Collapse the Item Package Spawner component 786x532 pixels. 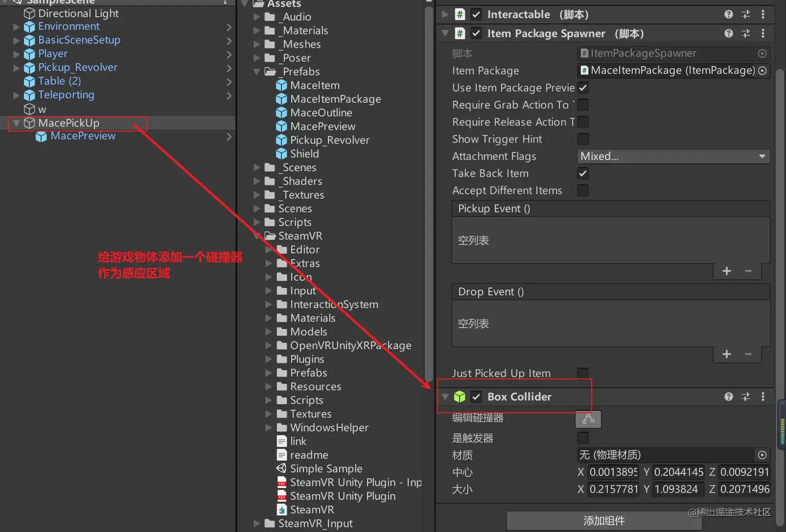445,33
